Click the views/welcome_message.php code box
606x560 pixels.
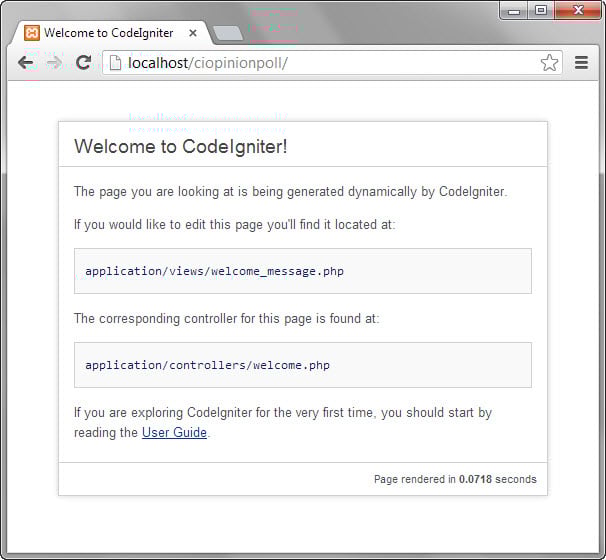(302, 271)
